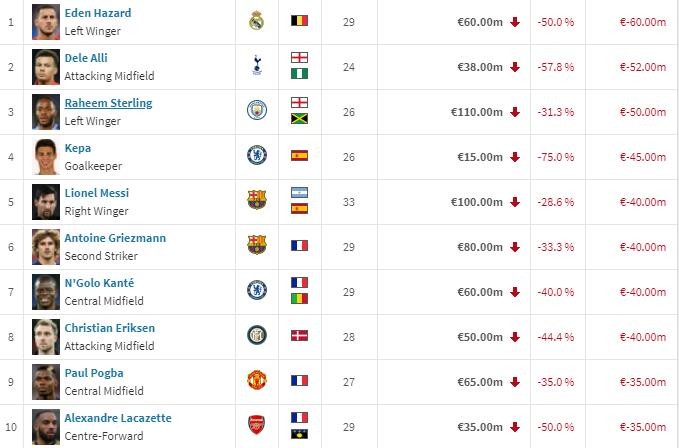Click the Denmark flag for Christian Eriksen
The width and height of the screenshot is (679, 448).
pyautogui.click(x=299, y=335)
